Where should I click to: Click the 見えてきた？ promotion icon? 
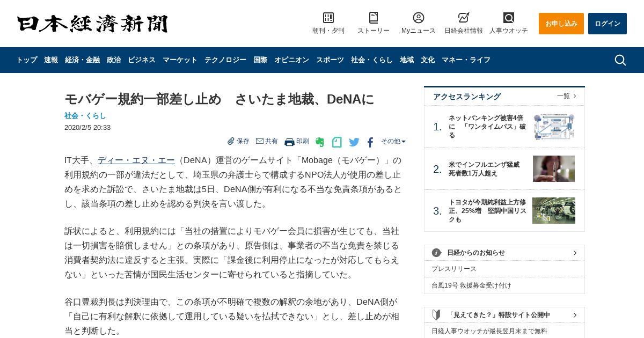tap(437, 315)
